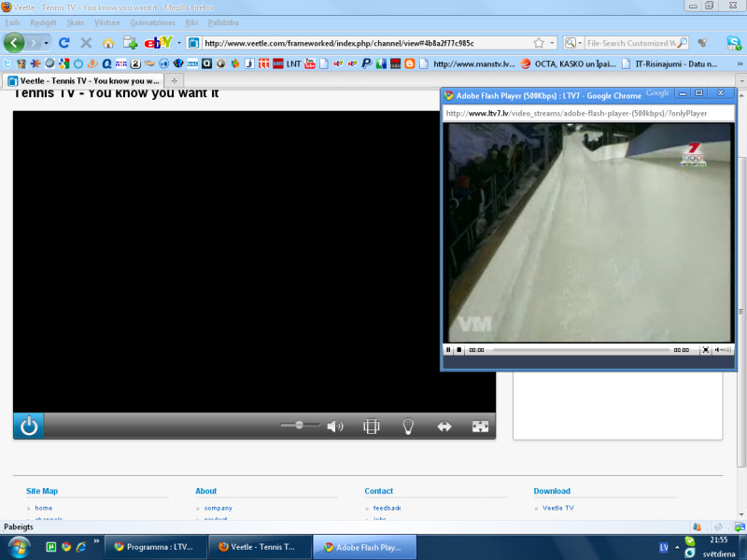
Task: Select the Veetle - Tennis TV tab
Action: tap(84, 81)
